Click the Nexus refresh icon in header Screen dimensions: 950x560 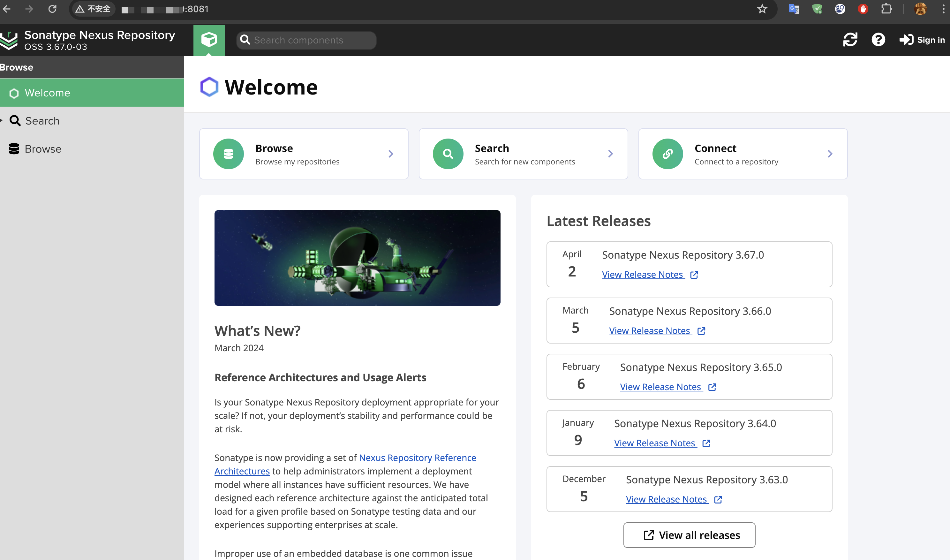850,40
